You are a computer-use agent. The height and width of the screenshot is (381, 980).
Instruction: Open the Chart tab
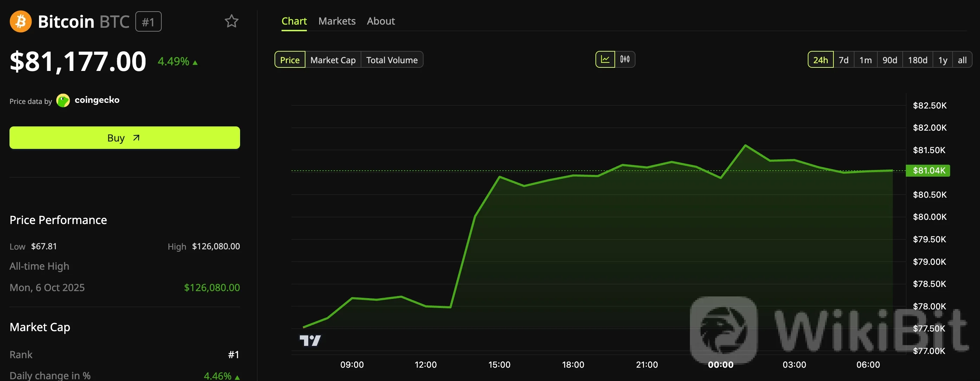(294, 21)
